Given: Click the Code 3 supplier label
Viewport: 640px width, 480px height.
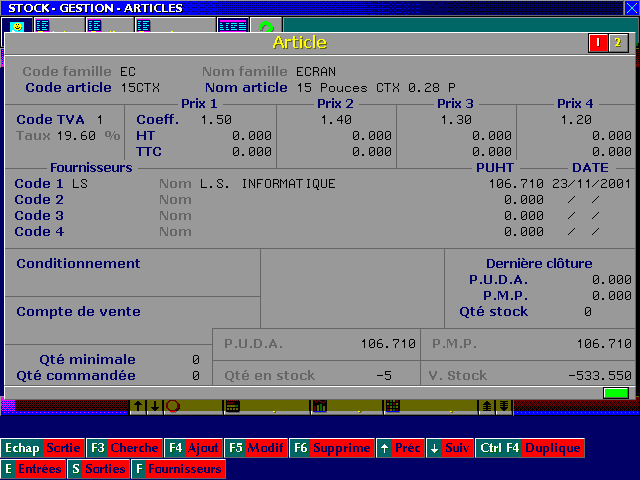Looking at the screenshot, I should coord(39,216).
